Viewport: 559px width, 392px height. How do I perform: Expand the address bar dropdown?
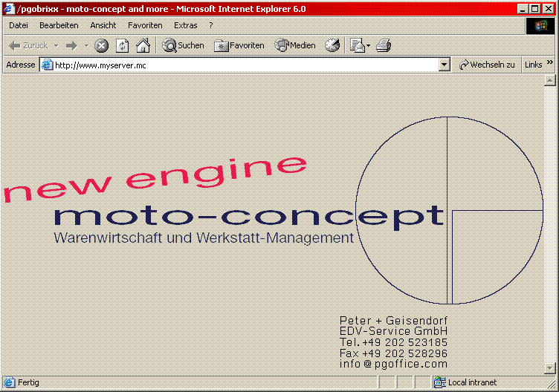point(445,65)
